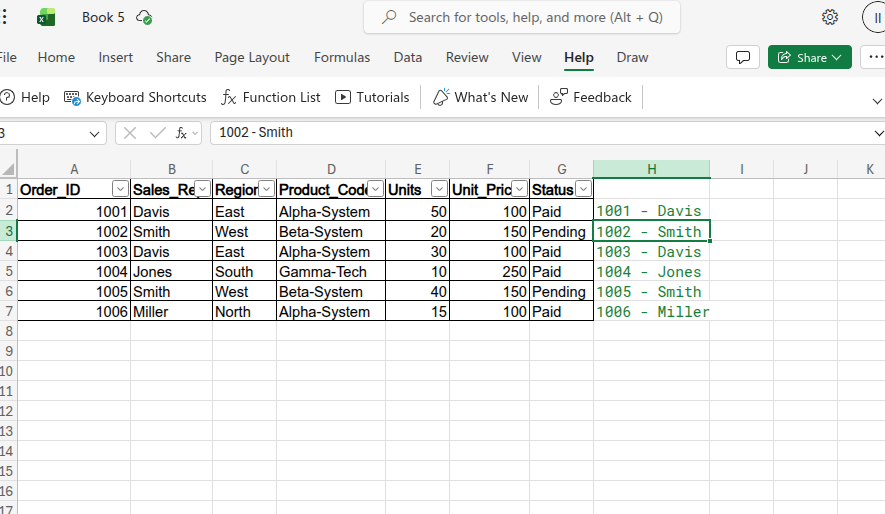This screenshot has height=514, width=885.
Task: Open the settings gear
Action: (830, 17)
